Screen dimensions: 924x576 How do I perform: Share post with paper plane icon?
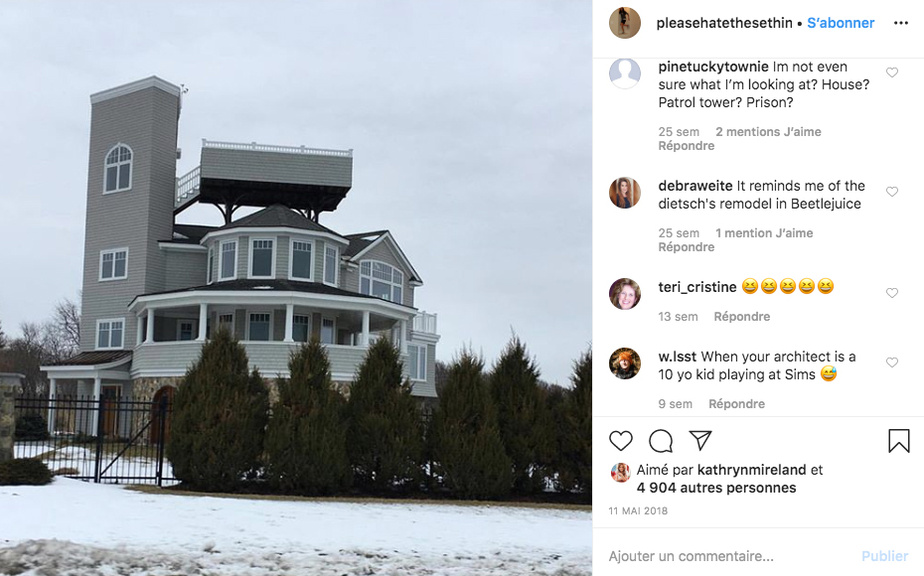click(700, 440)
